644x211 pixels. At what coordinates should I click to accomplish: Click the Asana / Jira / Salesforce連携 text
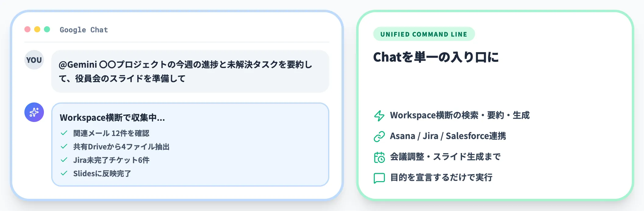[x=448, y=136]
